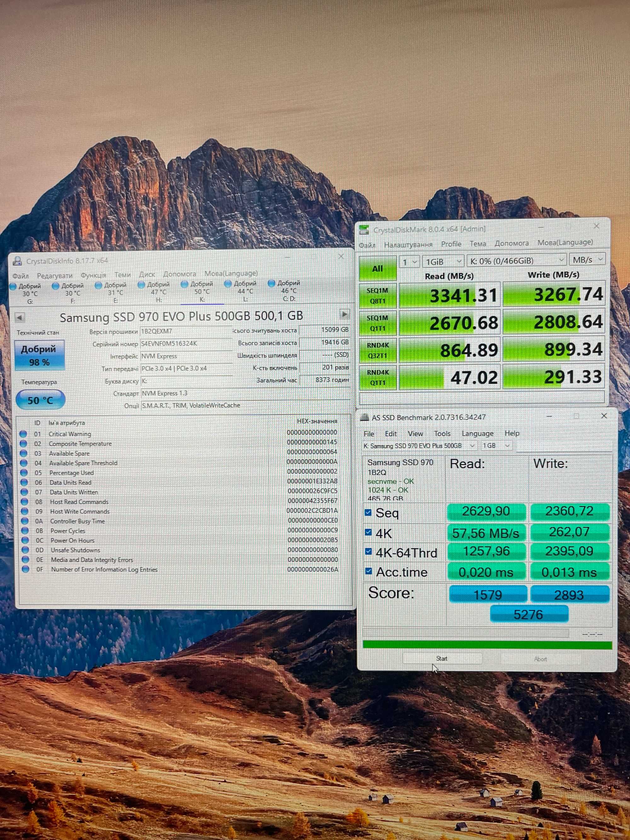The height and width of the screenshot is (840, 630).
Task: Click the CrystalDiskInfo title bar icon
Action: [x=17, y=261]
